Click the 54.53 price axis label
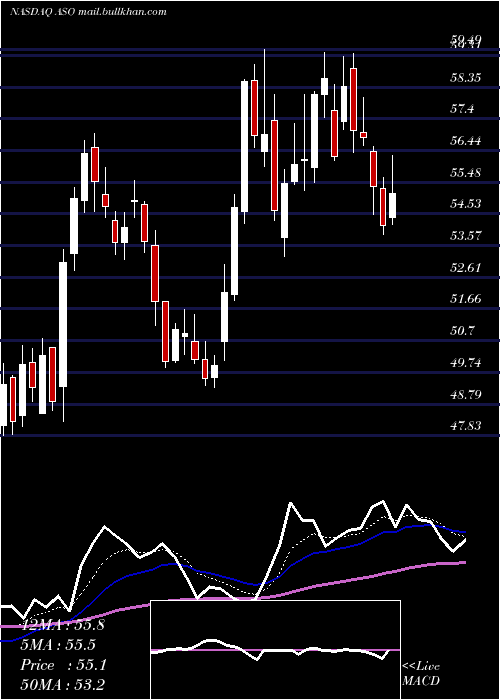The height and width of the screenshot is (700, 500). tap(466, 204)
